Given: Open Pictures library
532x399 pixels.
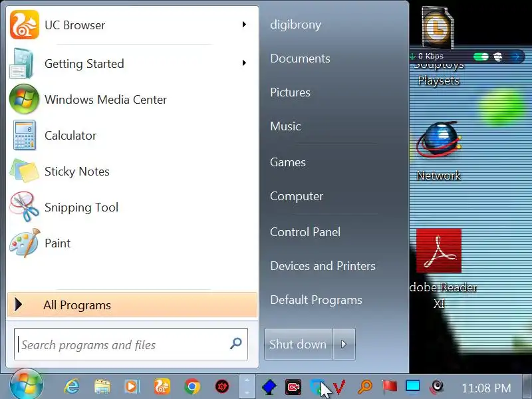Looking at the screenshot, I should pyautogui.click(x=290, y=92).
